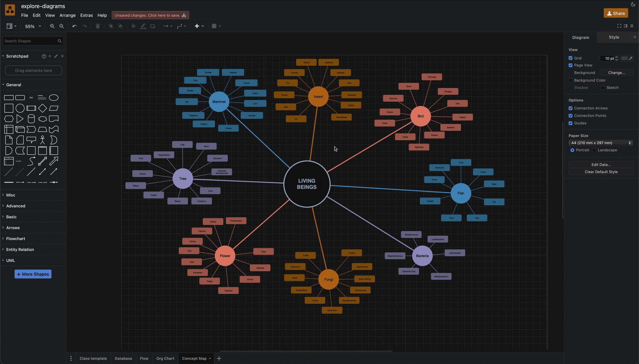Image resolution: width=639 pixels, height=364 pixels.
Task: Open the Extras menu
Action: (87, 15)
